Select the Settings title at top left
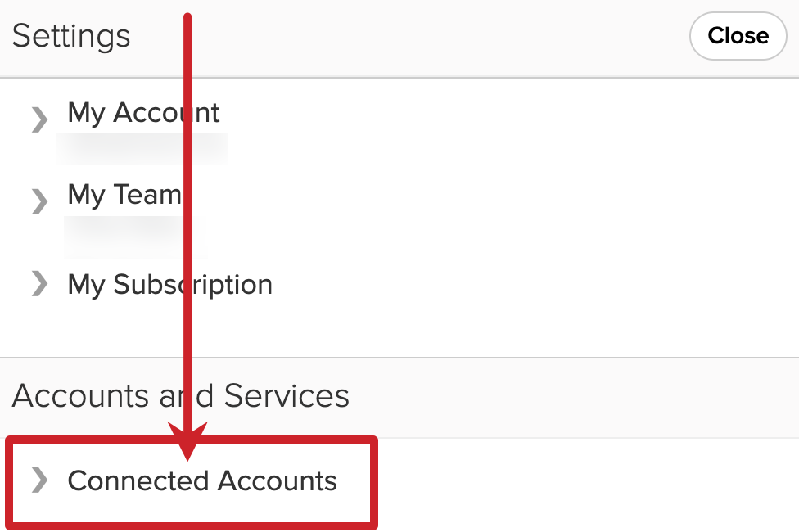The width and height of the screenshot is (799, 532). pos(70,36)
